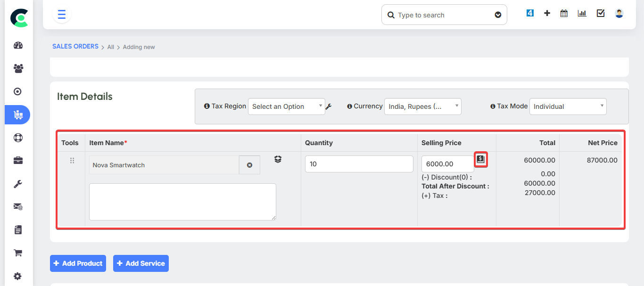
Task: Open the briefcase Projects icon in sidebar
Action: coord(17,160)
